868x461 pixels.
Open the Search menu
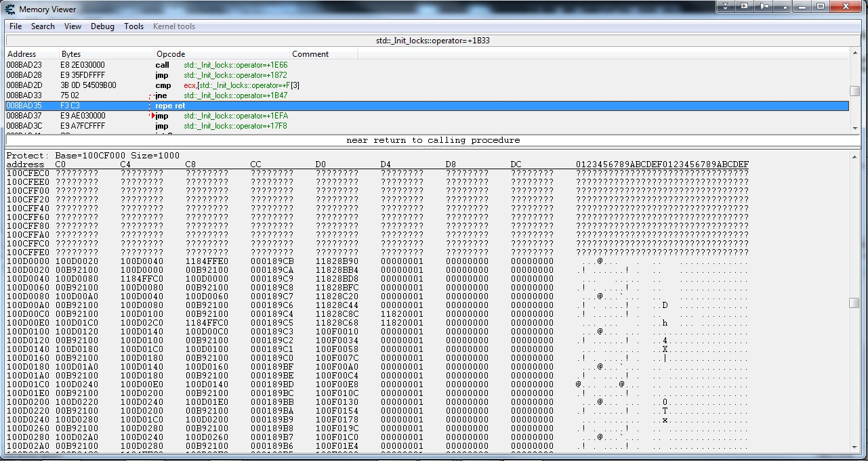coord(43,26)
